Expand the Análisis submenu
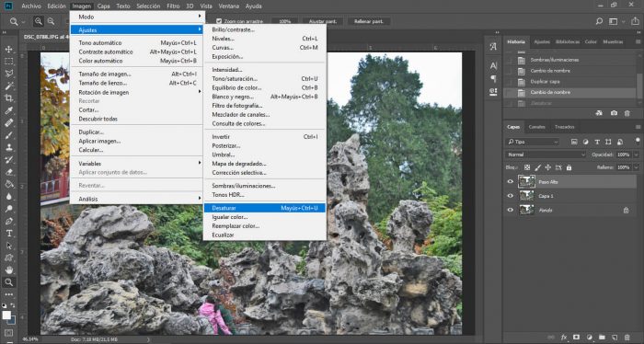Viewport: 644px width, 344px height. point(136,199)
